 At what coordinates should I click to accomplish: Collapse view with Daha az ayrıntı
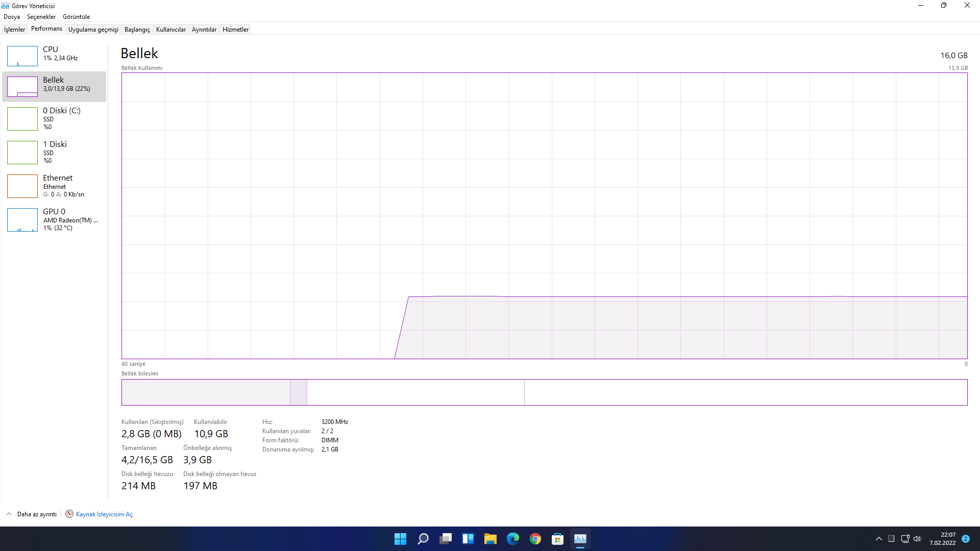click(36, 514)
